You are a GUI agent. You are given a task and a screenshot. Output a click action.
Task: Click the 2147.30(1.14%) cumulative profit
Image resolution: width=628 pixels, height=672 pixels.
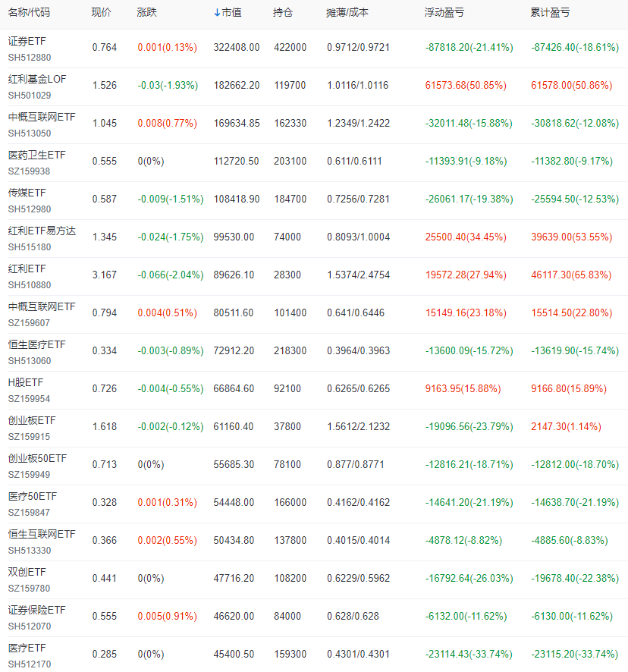click(566, 426)
